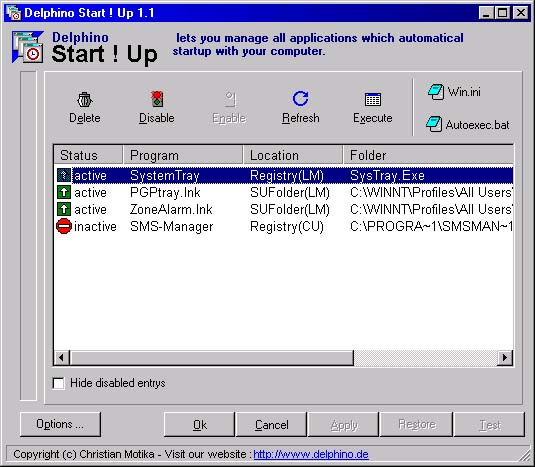Maximize the Delphino Start ! Up window
The width and height of the screenshot is (535, 467).
502,13
